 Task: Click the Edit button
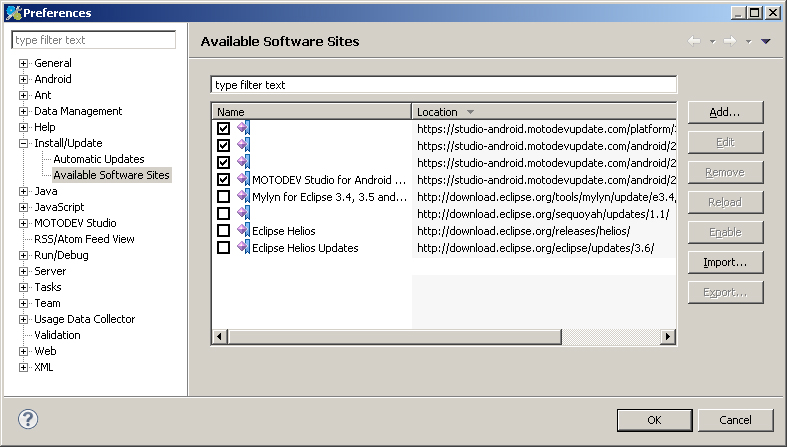(725, 142)
